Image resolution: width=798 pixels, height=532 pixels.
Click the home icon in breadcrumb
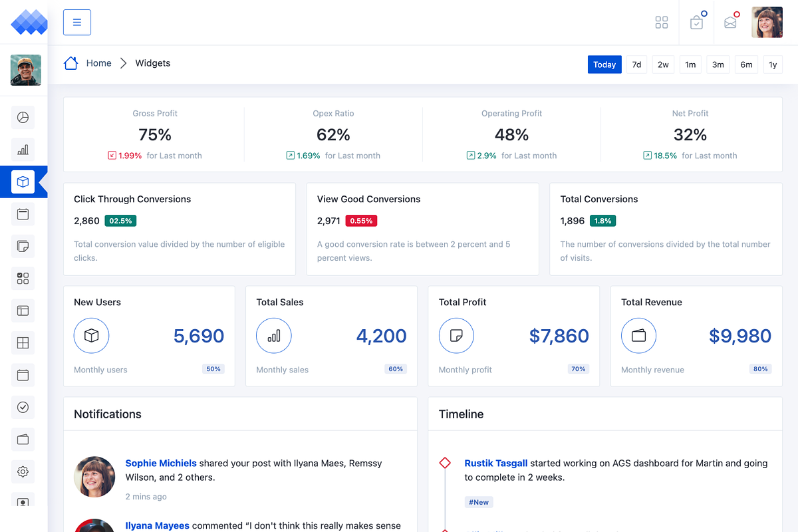tap(70, 63)
